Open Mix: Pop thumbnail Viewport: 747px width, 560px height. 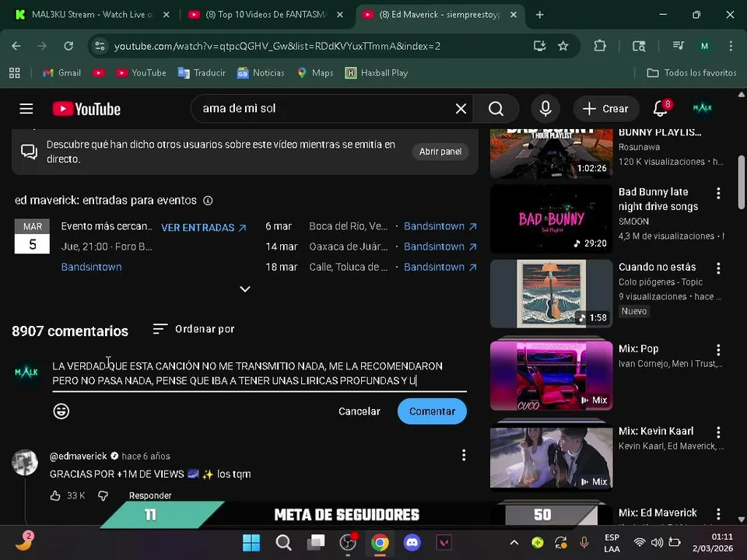pyautogui.click(x=551, y=376)
